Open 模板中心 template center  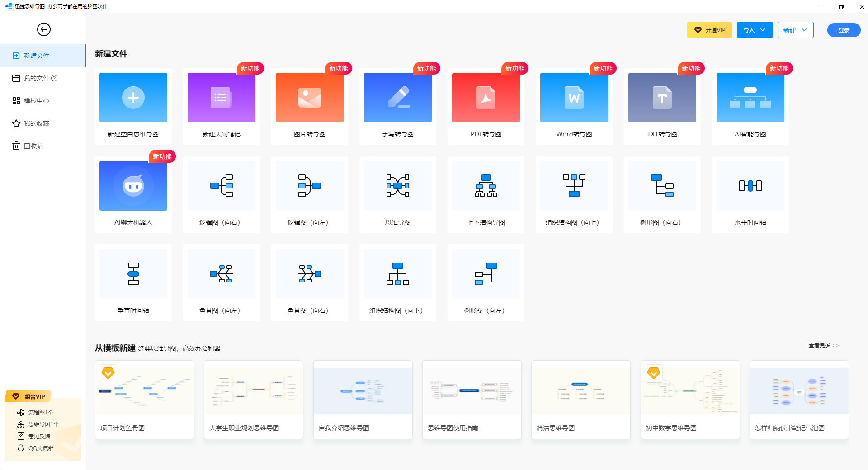click(x=42, y=101)
